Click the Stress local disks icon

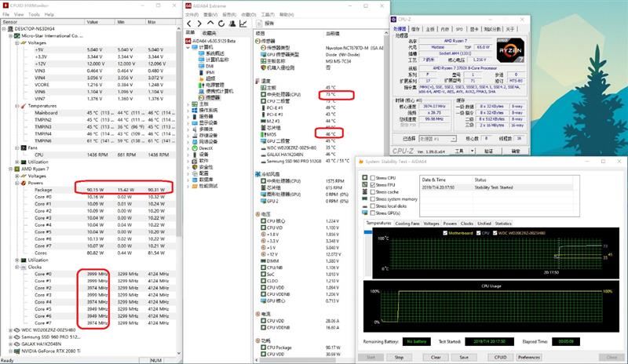(x=365, y=206)
